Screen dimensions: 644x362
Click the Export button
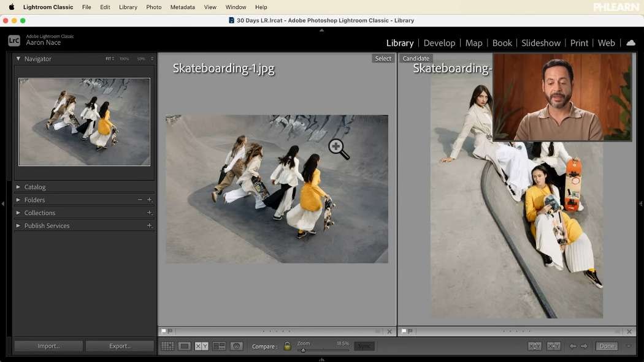(x=120, y=346)
